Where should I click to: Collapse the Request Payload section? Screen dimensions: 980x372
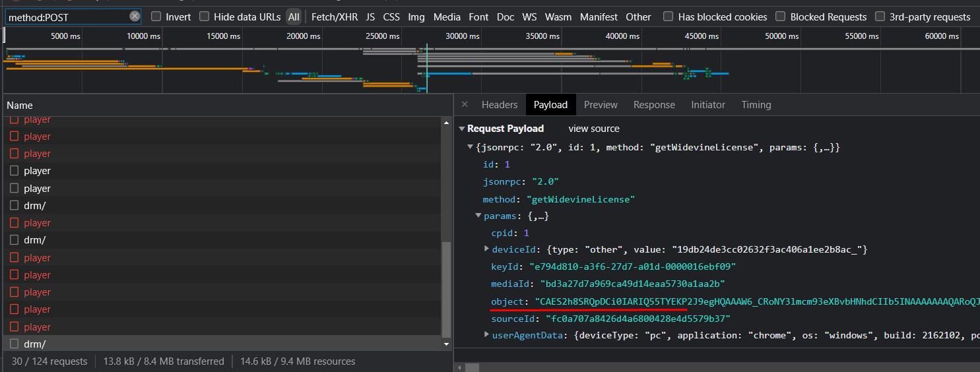[462, 129]
